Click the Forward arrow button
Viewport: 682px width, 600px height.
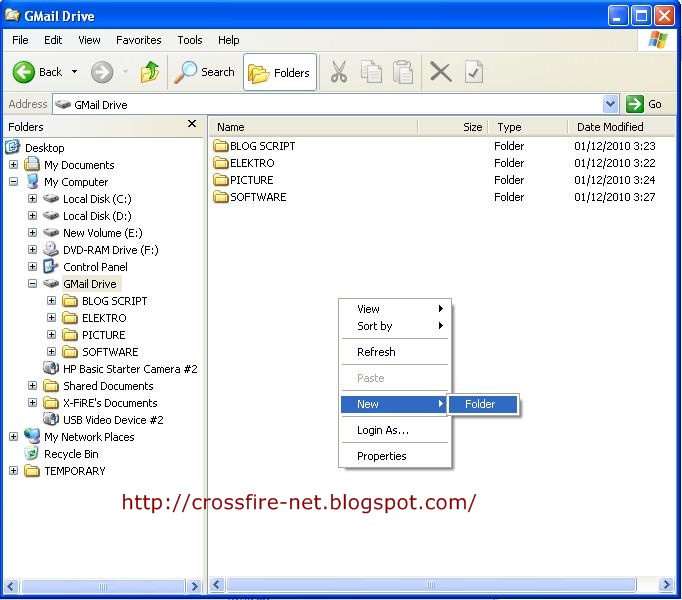(x=102, y=72)
